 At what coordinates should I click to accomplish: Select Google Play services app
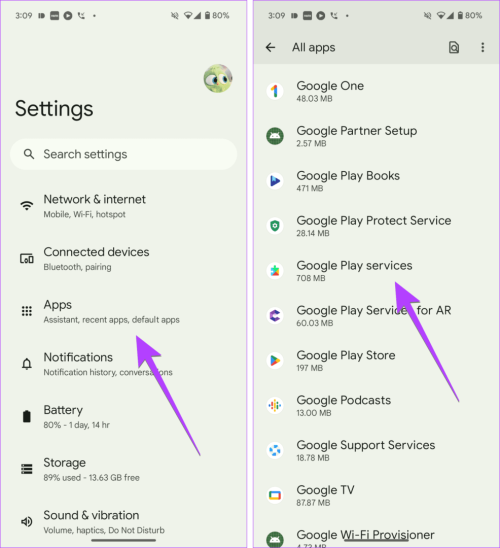click(x=376, y=271)
